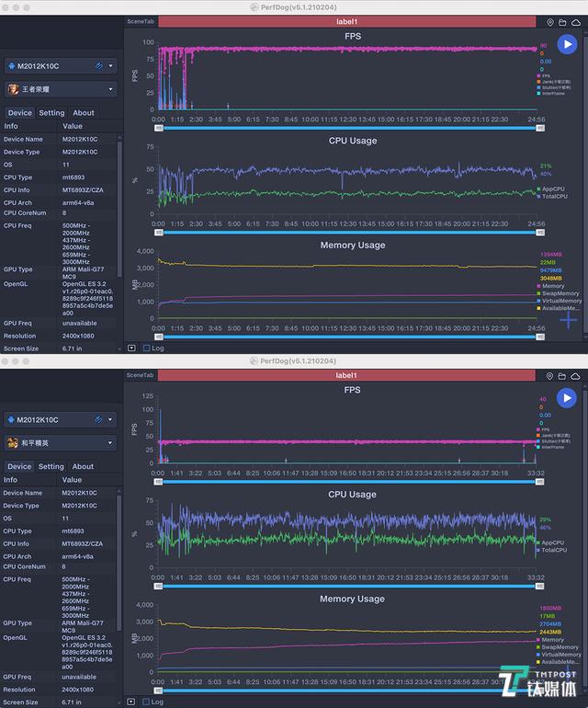Viewport: 588px width, 708px height.
Task: Click the blue play button in lower PerfDog window
Action: [567, 397]
